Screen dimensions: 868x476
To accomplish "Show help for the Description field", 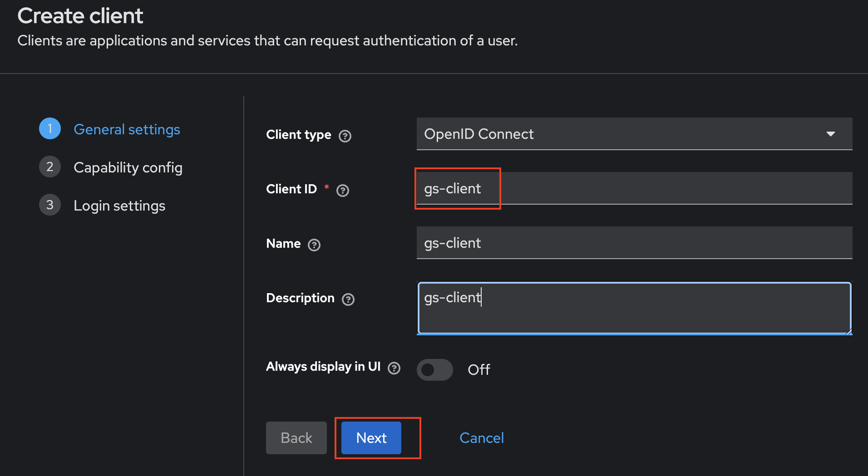I will click(x=348, y=299).
